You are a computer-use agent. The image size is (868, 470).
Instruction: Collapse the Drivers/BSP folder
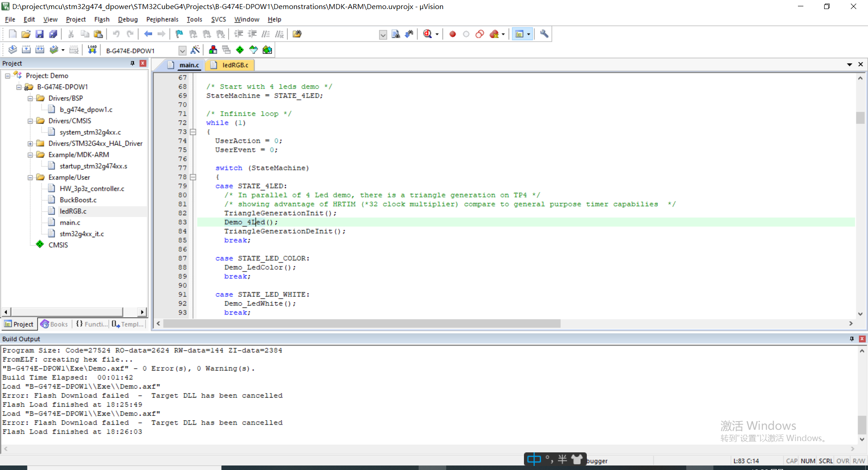point(30,98)
